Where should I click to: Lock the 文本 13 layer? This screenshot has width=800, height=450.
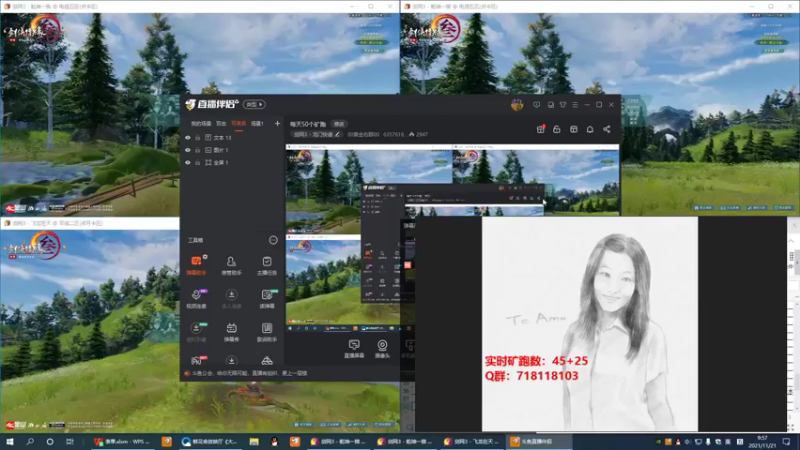point(197,138)
